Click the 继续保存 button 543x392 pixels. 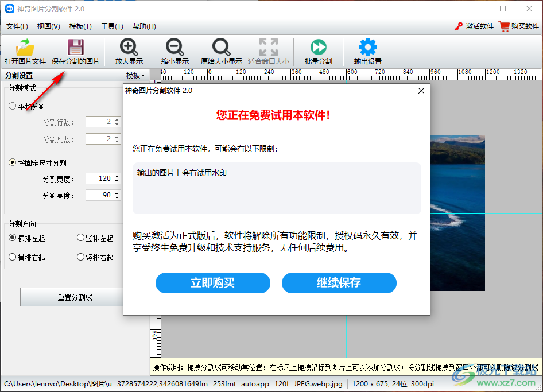[339, 283]
